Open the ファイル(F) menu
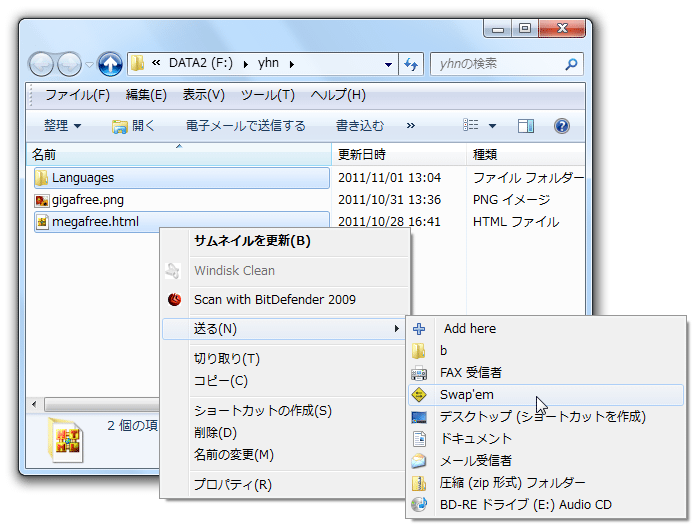The width and height of the screenshot is (695, 528). 77,95
